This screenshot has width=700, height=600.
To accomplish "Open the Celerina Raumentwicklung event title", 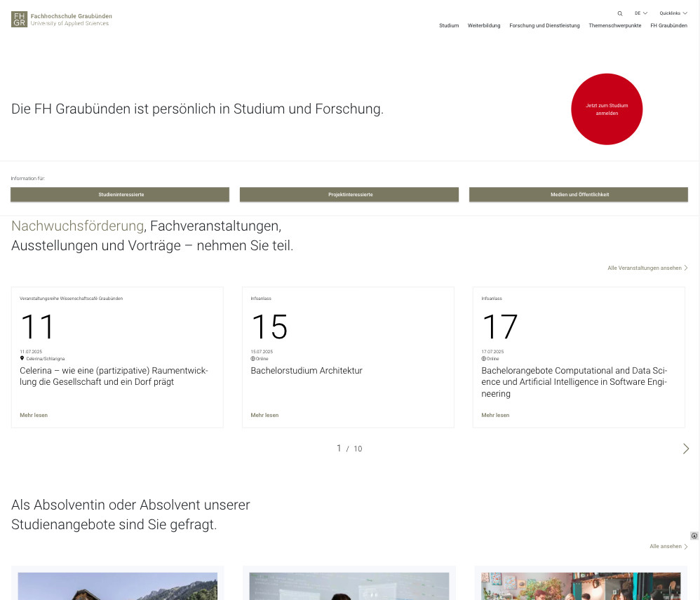I will [114, 376].
